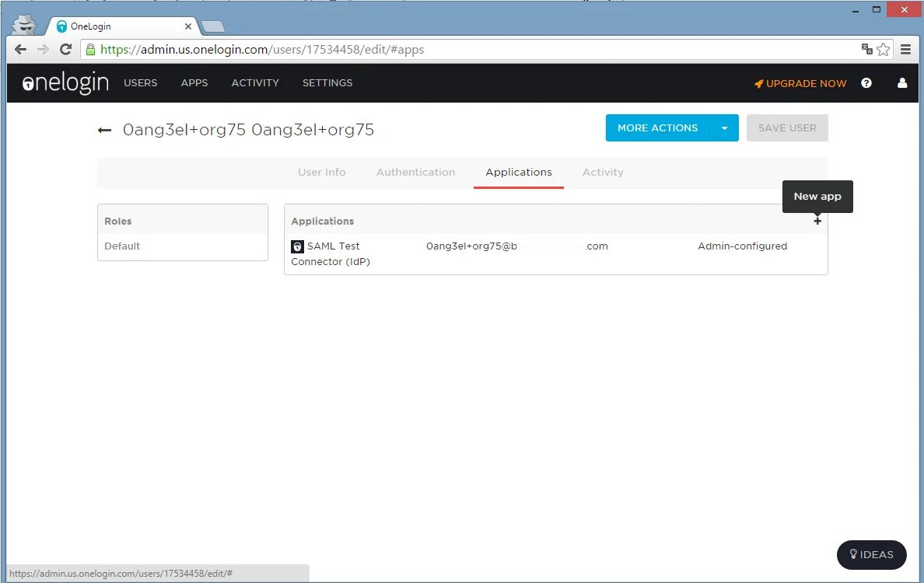Click the green padlock security icon

click(x=90, y=50)
